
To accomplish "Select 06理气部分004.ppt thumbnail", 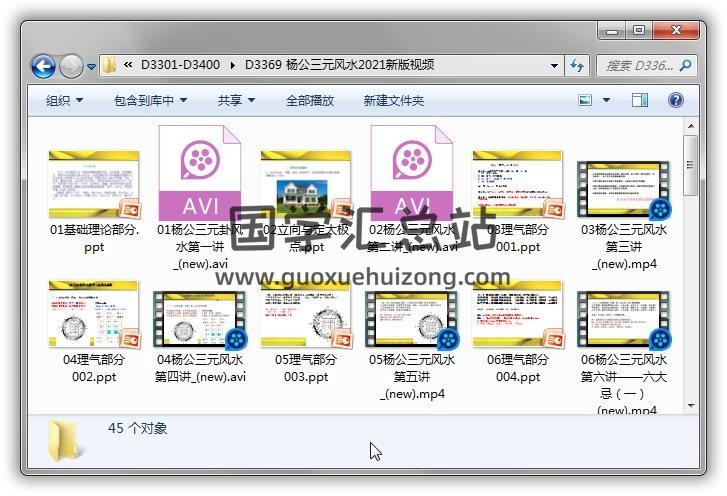I will pos(517,314).
